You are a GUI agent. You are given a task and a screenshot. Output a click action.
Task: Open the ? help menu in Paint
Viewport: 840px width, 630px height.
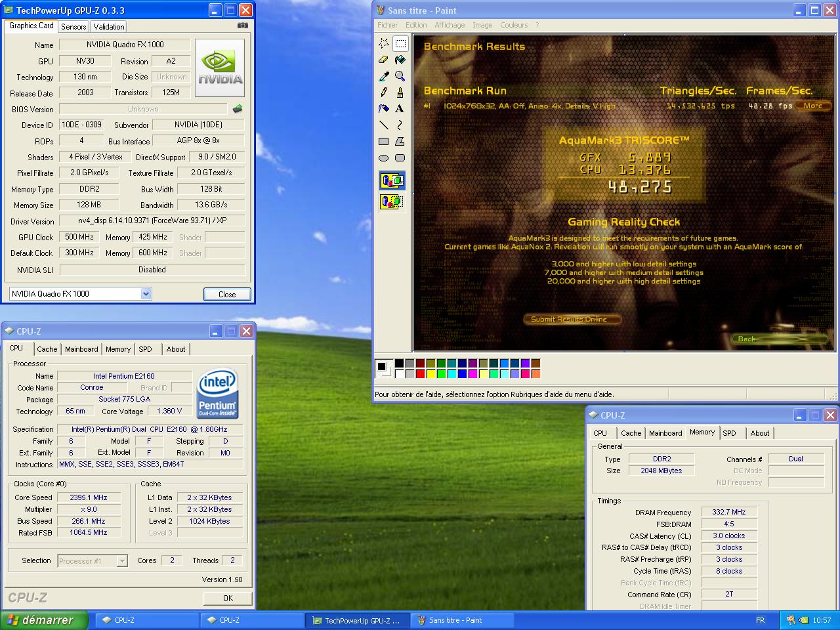click(537, 25)
